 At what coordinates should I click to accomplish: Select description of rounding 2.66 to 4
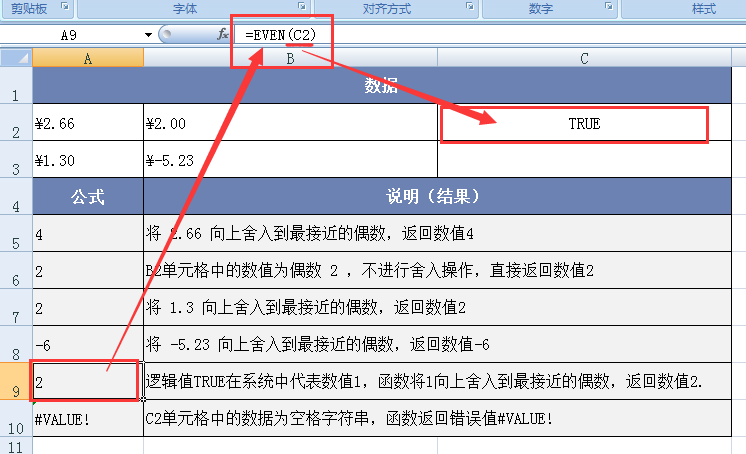click(437, 234)
